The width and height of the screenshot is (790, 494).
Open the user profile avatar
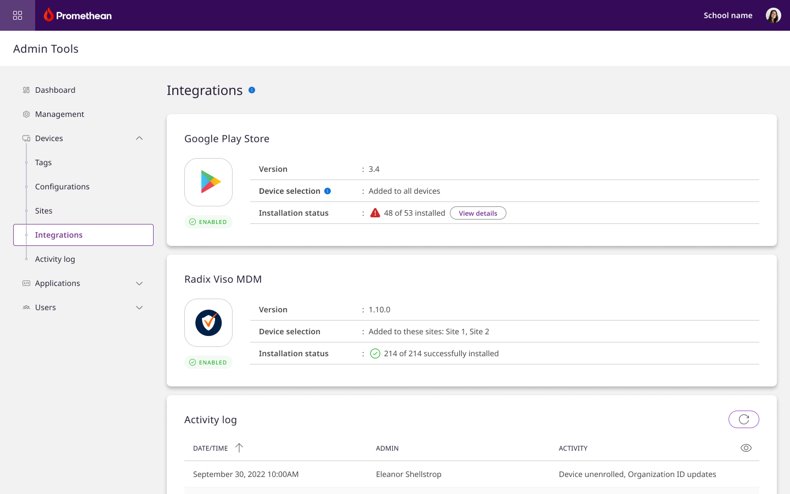(773, 15)
